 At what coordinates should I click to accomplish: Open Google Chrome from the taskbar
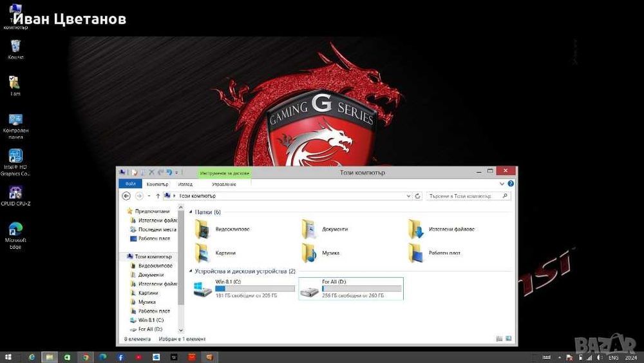(85, 357)
